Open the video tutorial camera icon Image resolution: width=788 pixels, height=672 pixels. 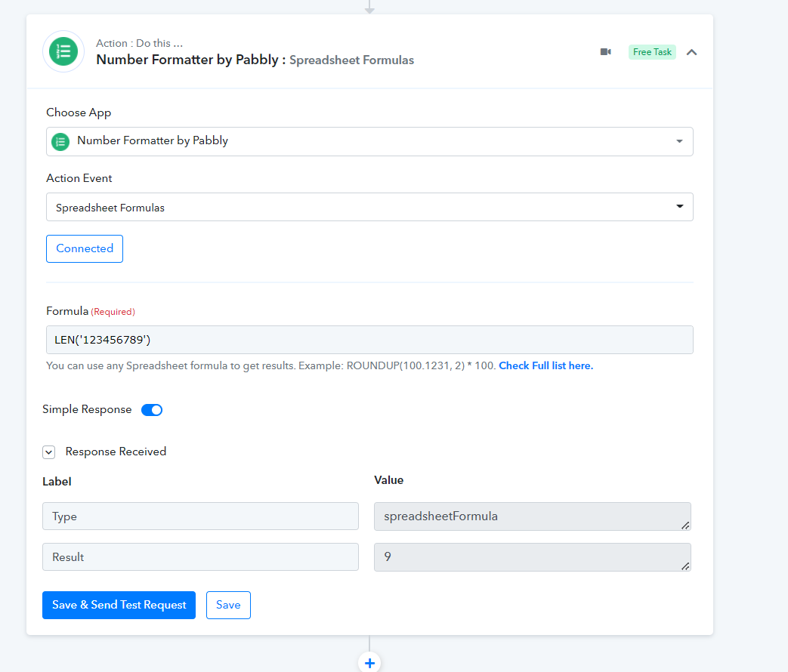click(x=606, y=52)
